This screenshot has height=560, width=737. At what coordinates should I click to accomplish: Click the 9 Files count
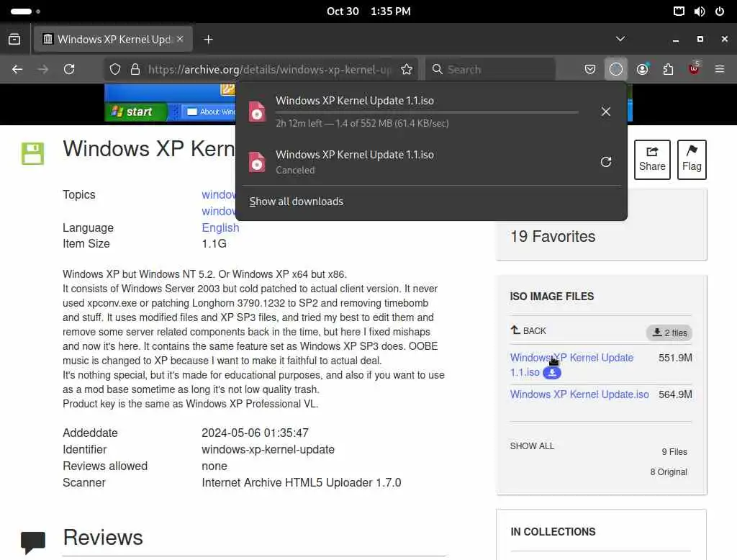coord(674,451)
